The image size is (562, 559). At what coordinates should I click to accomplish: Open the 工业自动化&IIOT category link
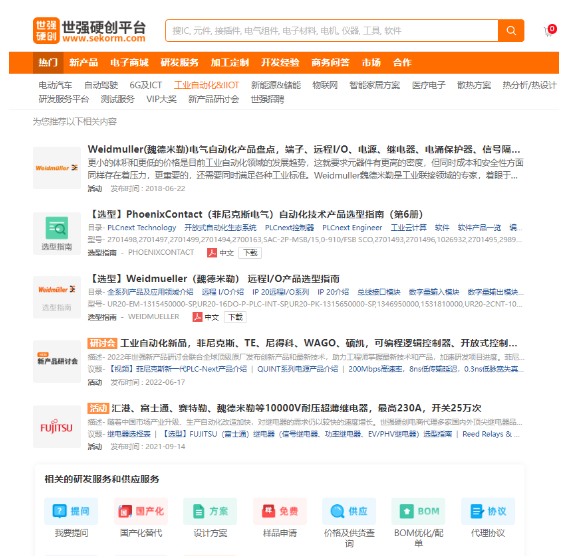coord(206,85)
